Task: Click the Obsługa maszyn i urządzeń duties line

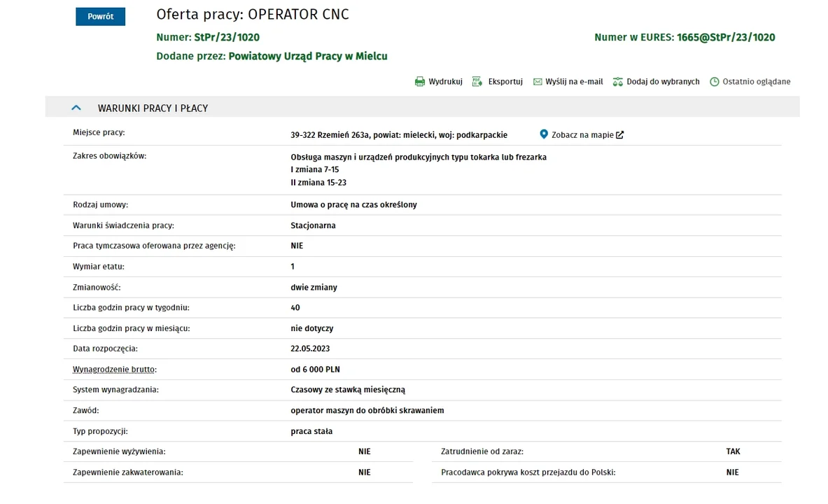Action: coord(419,157)
